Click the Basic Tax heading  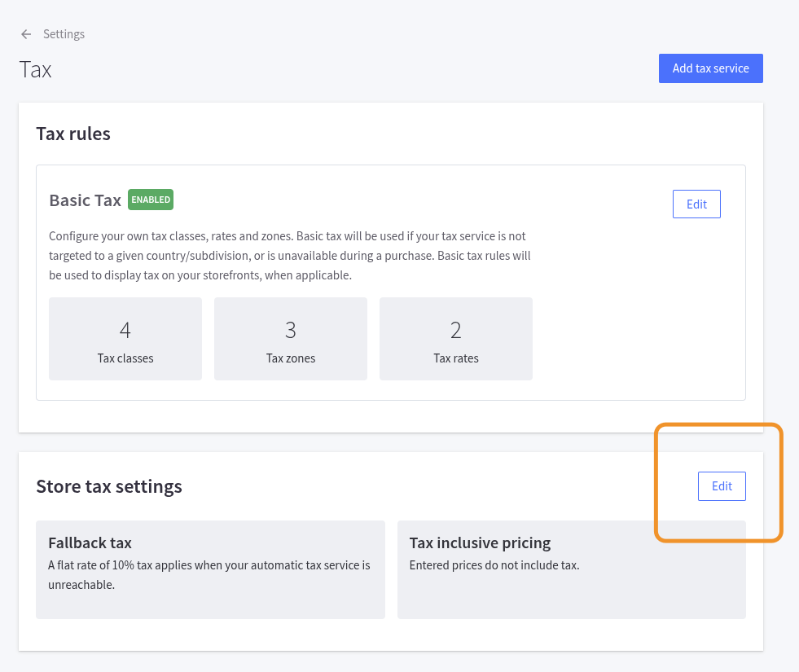pyautogui.click(x=85, y=200)
